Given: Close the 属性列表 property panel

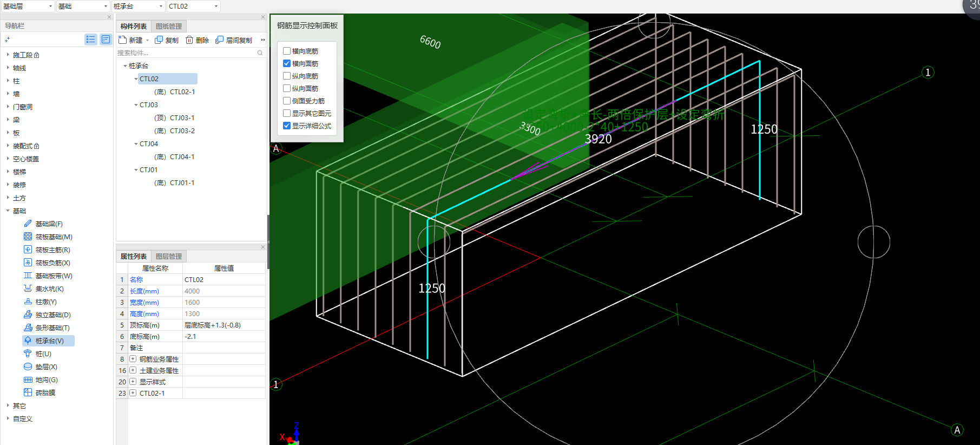Looking at the screenshot, I should pos(263,247).
